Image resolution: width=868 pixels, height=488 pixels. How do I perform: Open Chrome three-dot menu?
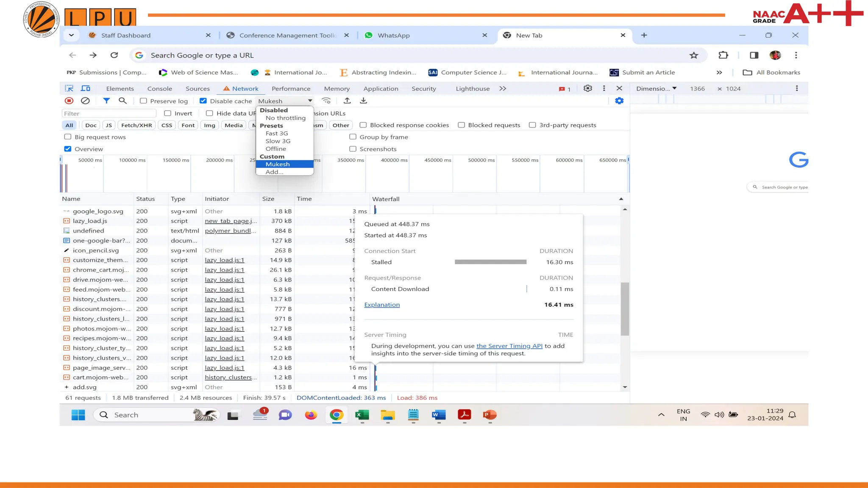pos(796,55)
